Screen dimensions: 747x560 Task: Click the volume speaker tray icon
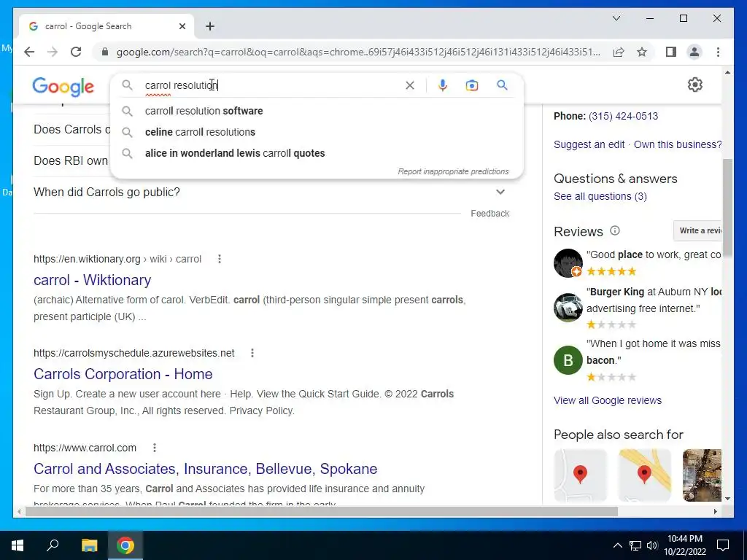pyautogui.click(x=652, y=545)
